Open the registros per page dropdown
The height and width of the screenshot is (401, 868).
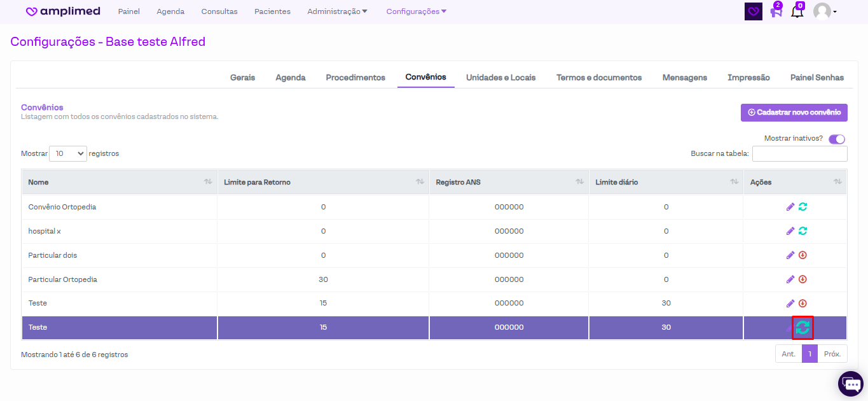pos(68,153)
